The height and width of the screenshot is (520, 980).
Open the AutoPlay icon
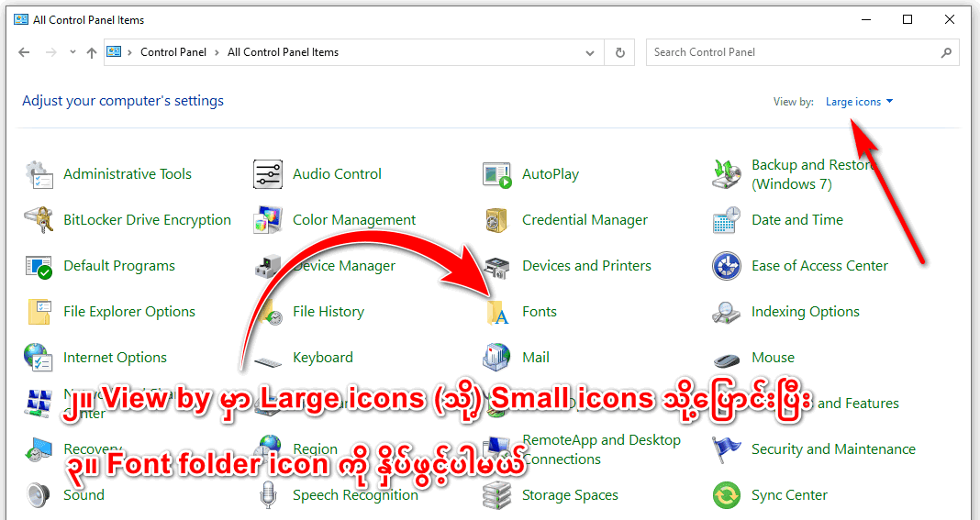497,174
